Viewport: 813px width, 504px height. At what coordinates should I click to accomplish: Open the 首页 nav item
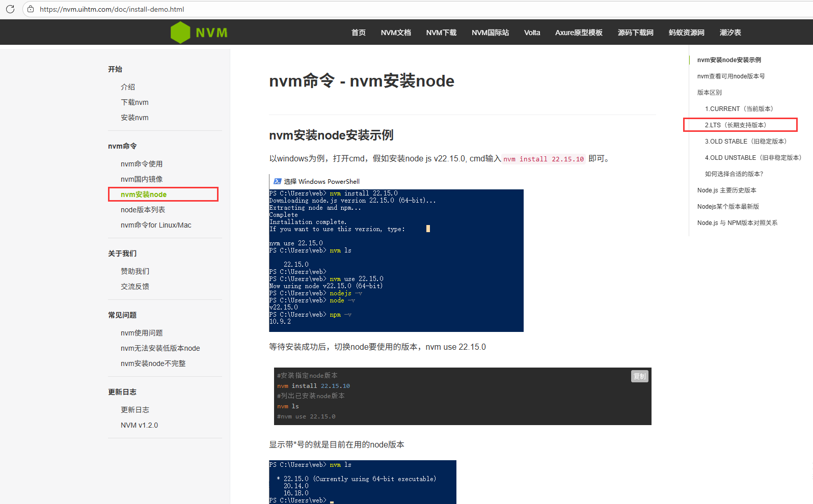pyautogui.click(x=359, y=33)
